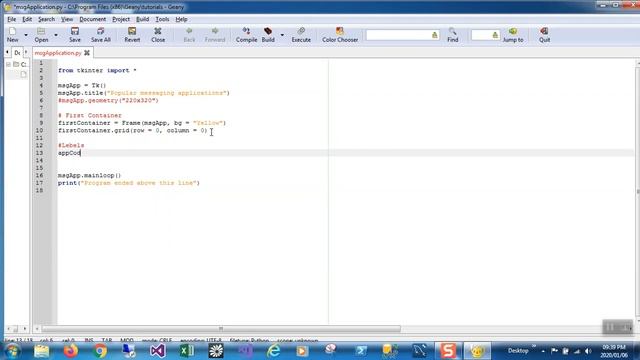Open Visual Studio from the taskbar
The height and width of the screenshot is (360, 640).
pos(158,351)
